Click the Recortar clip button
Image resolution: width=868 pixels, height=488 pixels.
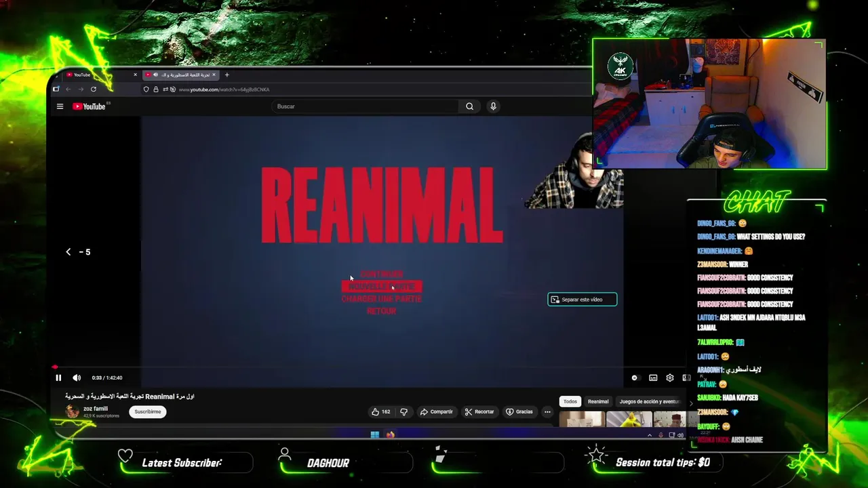[479, 411]
